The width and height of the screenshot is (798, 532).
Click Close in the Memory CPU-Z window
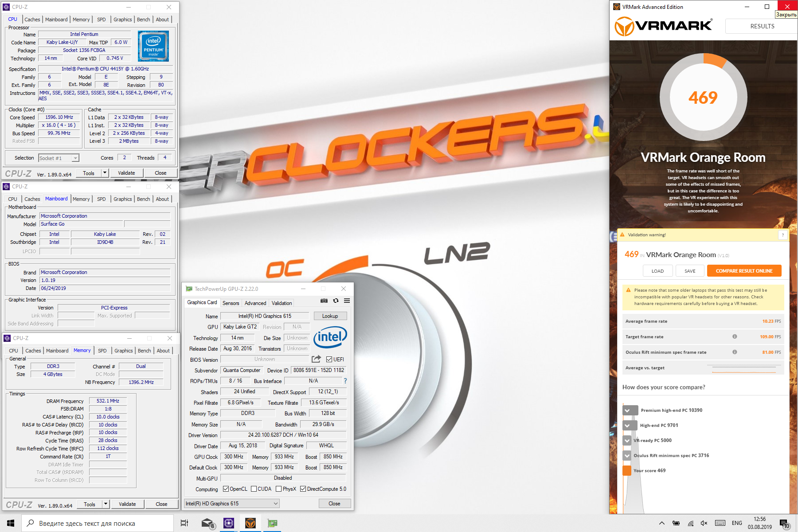[161, 504]
